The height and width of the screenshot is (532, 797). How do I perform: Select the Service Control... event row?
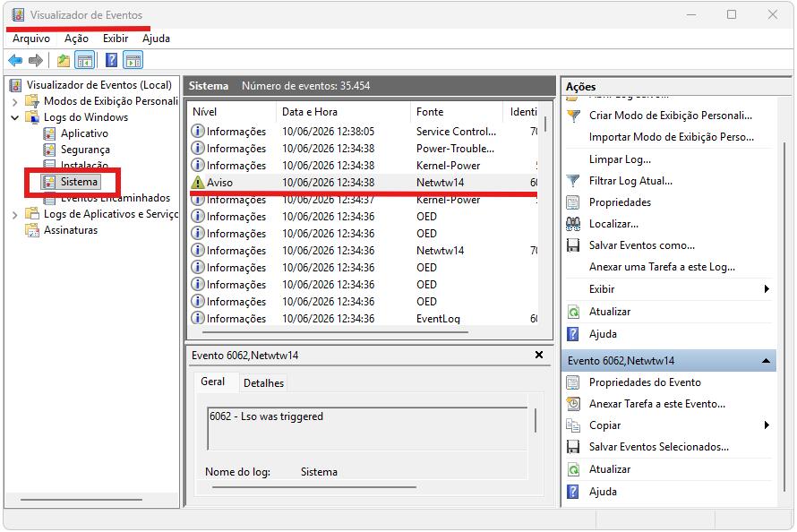(x=364, y=132)
